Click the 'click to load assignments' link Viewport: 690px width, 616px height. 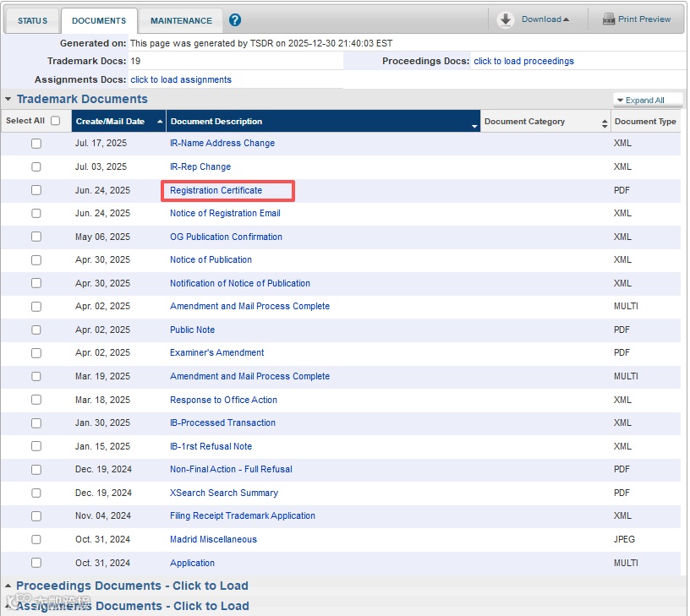(181, 79)
